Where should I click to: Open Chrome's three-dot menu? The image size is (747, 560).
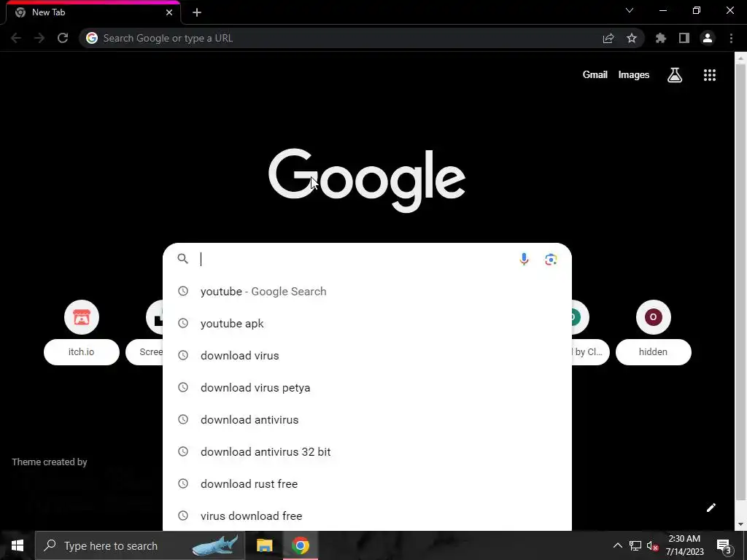[x=731, y=38]
